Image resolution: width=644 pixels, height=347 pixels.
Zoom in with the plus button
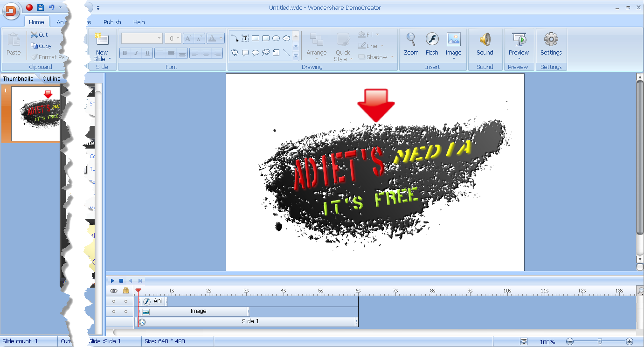[630, 341]
